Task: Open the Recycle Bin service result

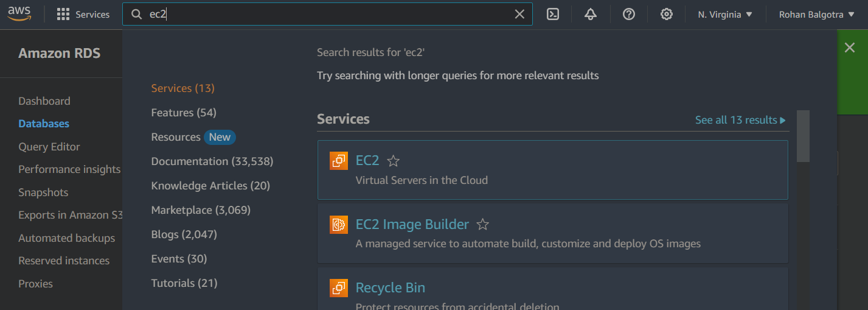Action: (x=391, y=287)
